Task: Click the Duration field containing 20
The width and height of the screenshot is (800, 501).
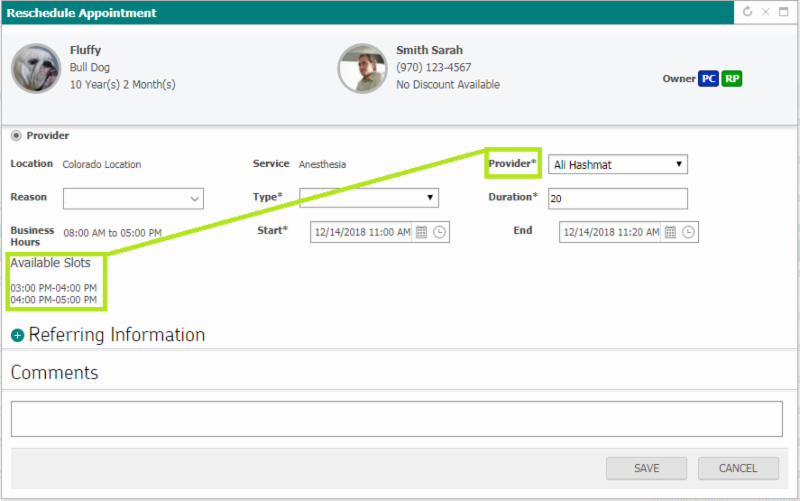Action: 618,198
